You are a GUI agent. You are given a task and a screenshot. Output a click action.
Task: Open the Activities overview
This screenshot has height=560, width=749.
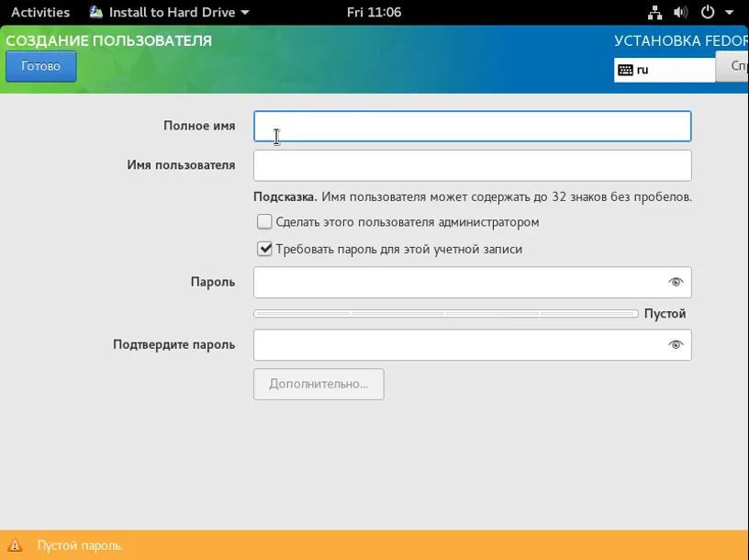[x=40, y=12]
